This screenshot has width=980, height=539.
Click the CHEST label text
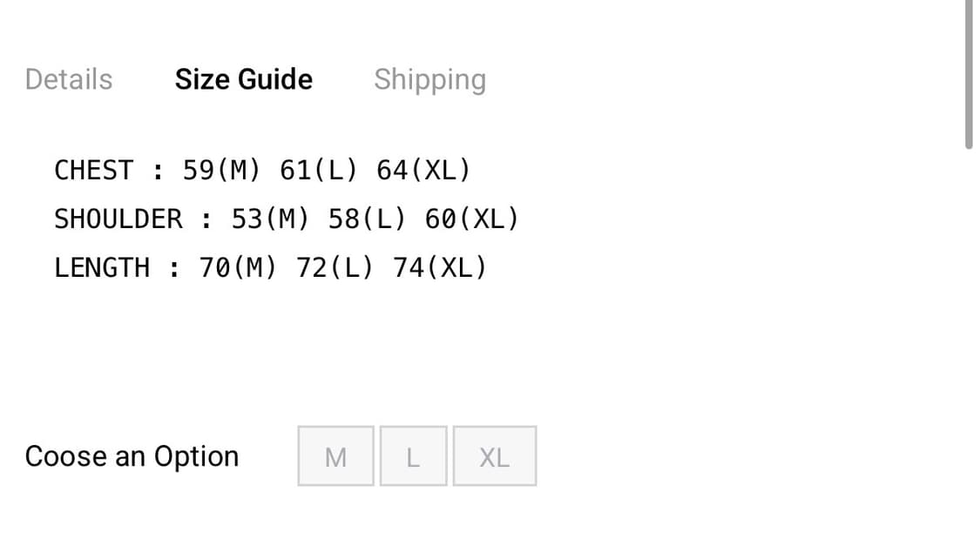(94, 170)
